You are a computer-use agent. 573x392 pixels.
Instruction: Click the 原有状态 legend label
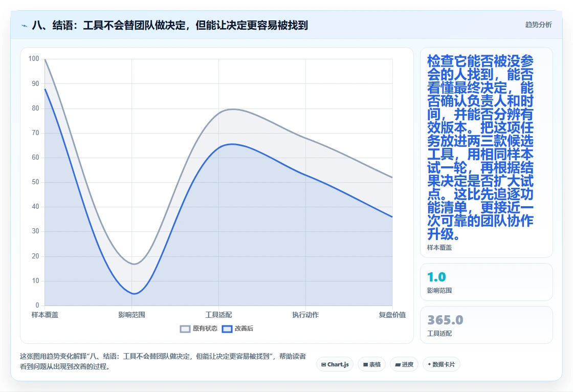click(205, 329)
